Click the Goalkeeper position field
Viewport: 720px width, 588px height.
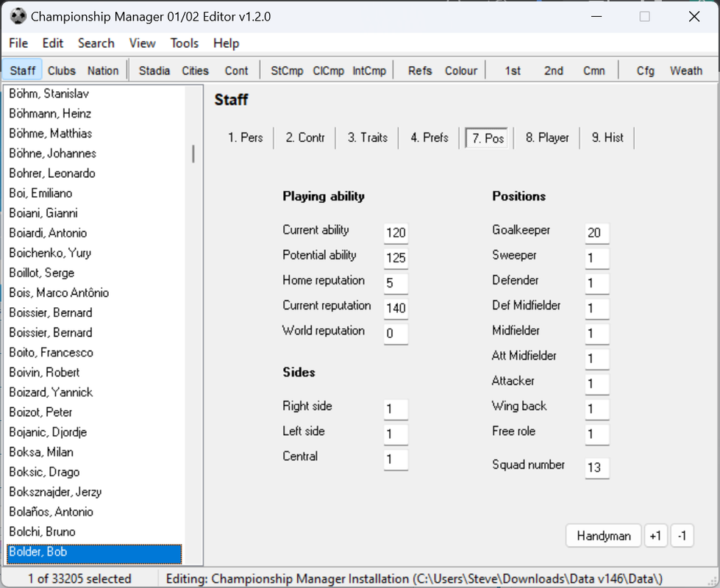click(597, 233)
